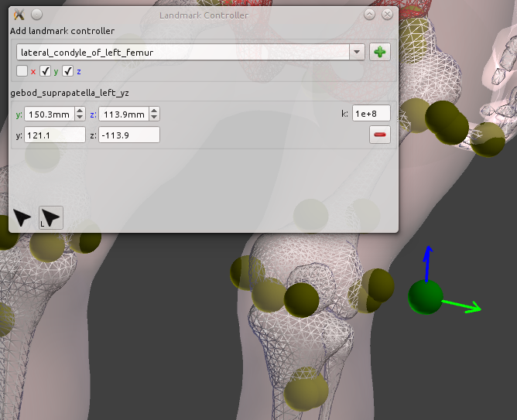Remove gebod_suprapatella_left_yz controller with red minus
Image resolution: width=517 pixels, height=420 pixels.
point(380,135)
